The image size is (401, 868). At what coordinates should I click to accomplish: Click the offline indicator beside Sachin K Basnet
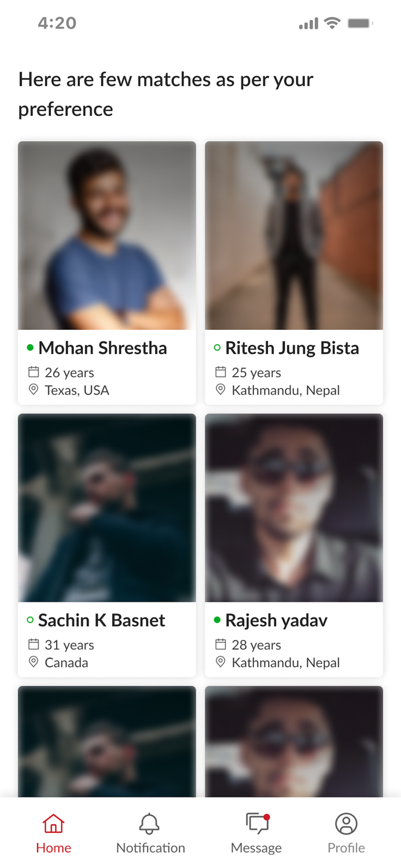[x=30, y=620]
